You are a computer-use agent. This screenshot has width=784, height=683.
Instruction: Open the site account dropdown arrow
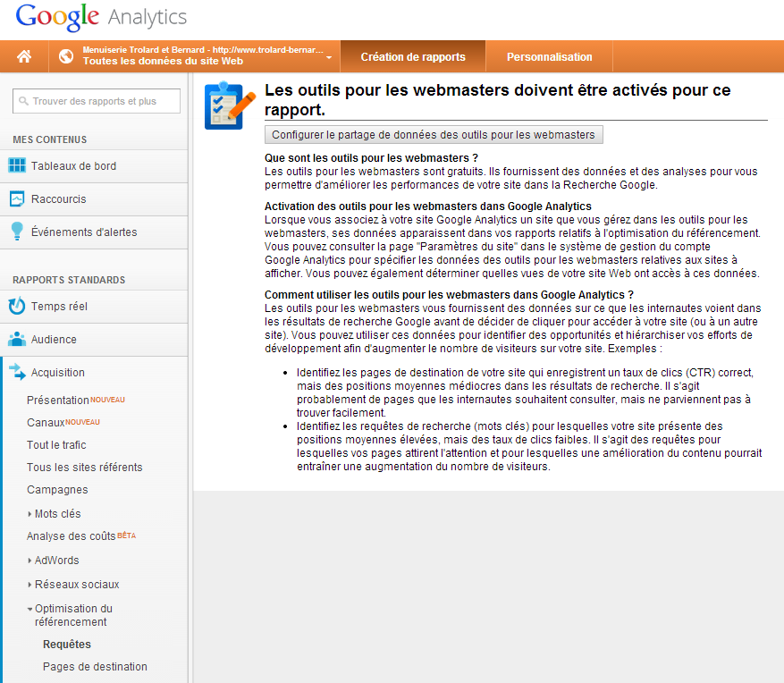click(329, 57)
